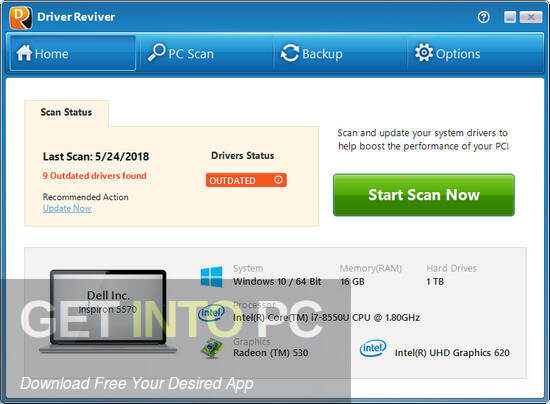The width and height of the screenshot is (550, 404).
Task: Click the '16 GB' memory value
Action: tap(352, 282)
